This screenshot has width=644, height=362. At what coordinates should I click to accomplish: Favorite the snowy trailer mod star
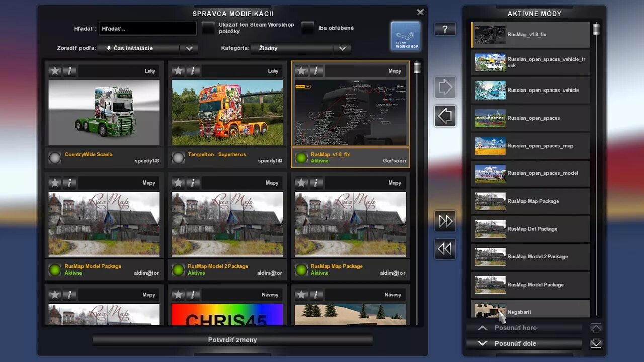coord(301,295)
